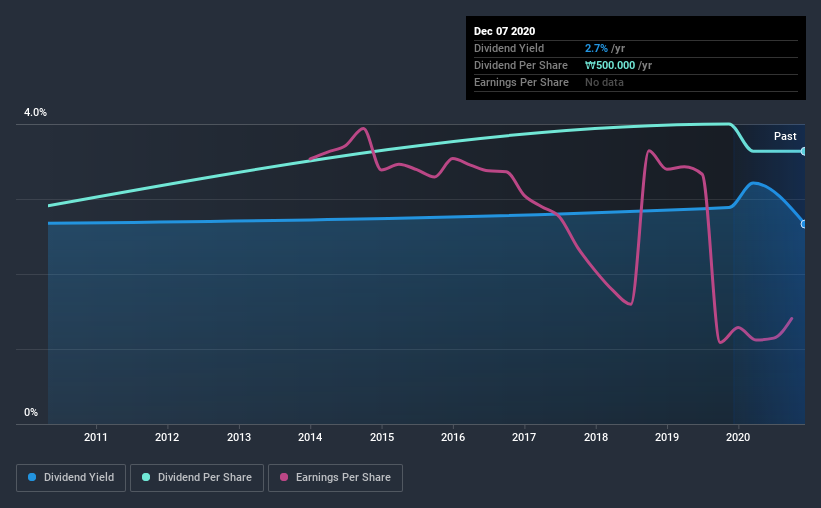The image size is (821, 508).
Task: Toggle the Earnings Per Share legend button
Action: pyautogui.click(x=335, y=478)
